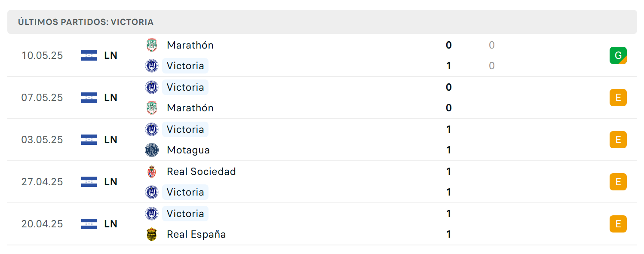Open the Marathón team link in first match
644x254 pixels.
(190, 45)
